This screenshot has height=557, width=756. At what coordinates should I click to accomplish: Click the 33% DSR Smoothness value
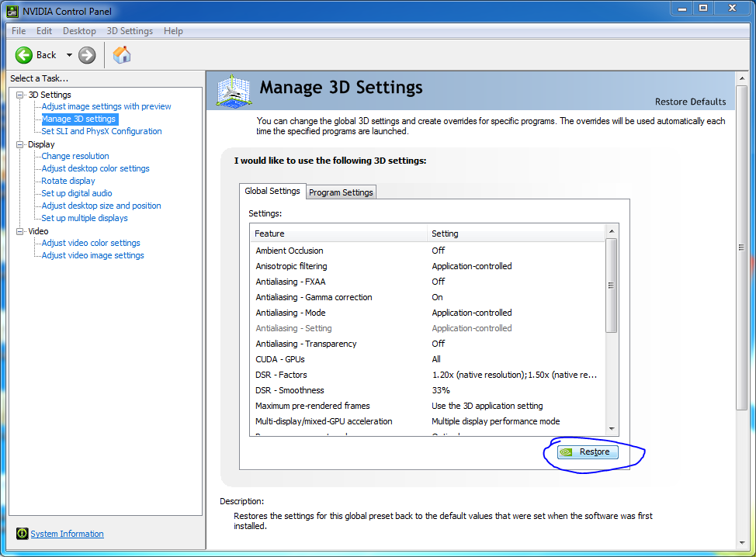tap(441, 390)
